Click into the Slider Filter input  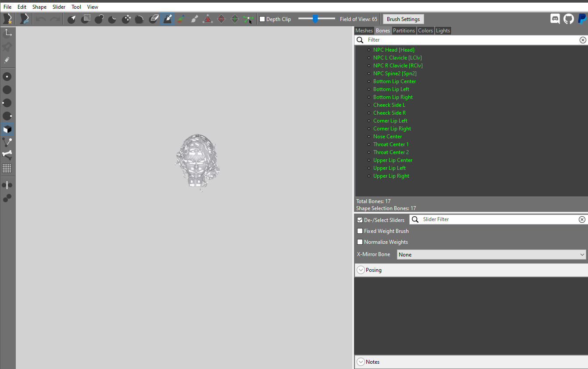click(499, 220)
